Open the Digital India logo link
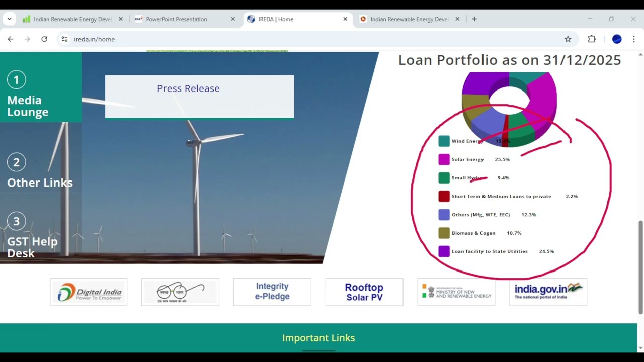This screenshot has width=644, height=362. tap(89, 292)
